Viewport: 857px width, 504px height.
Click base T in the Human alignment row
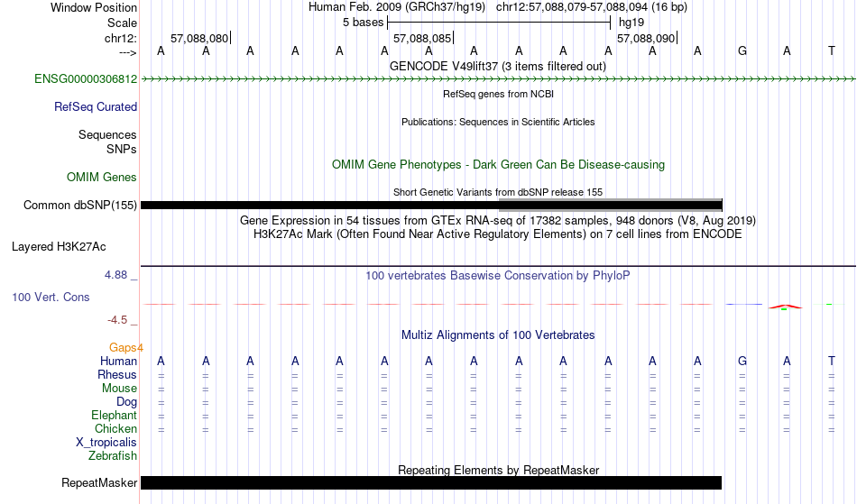click(832, 361)
